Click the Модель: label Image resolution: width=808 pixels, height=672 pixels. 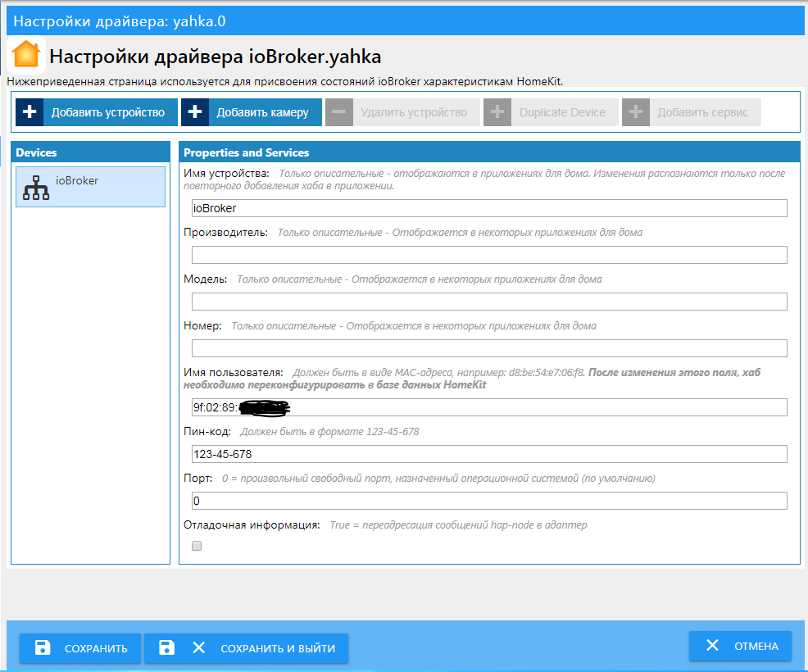point(205,279)
